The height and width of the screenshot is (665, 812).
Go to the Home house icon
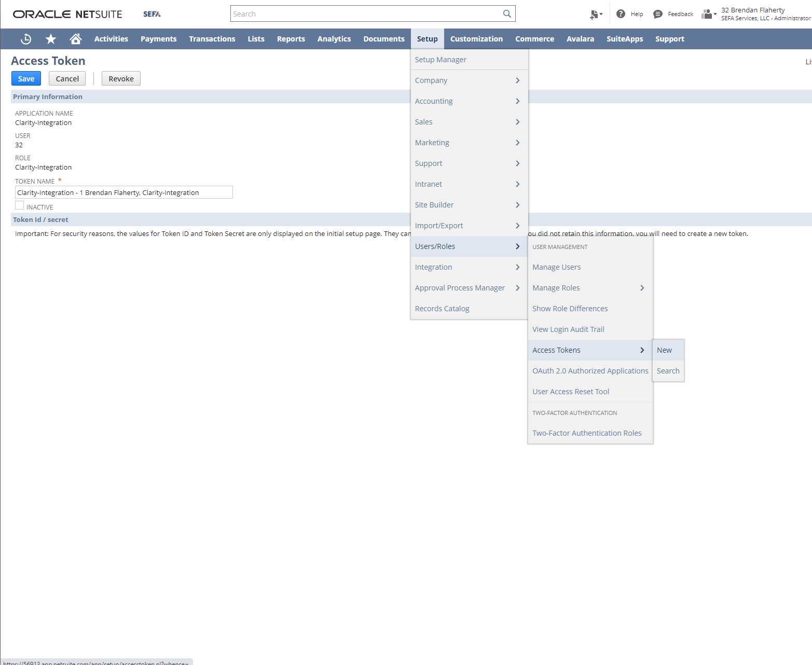tap(76, 39)
